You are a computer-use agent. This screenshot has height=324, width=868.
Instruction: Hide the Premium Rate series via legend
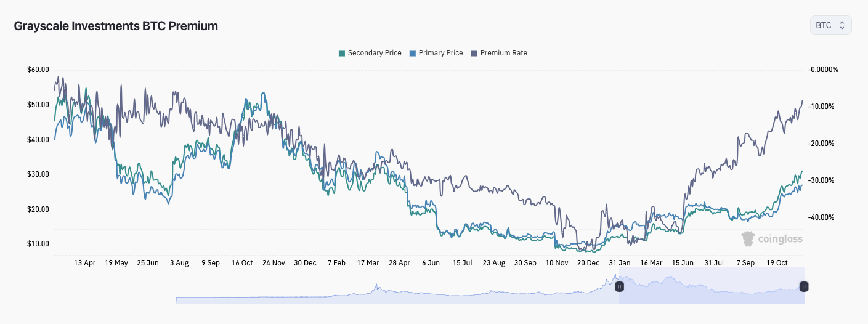pyautogui.click(x=503, y=53)
